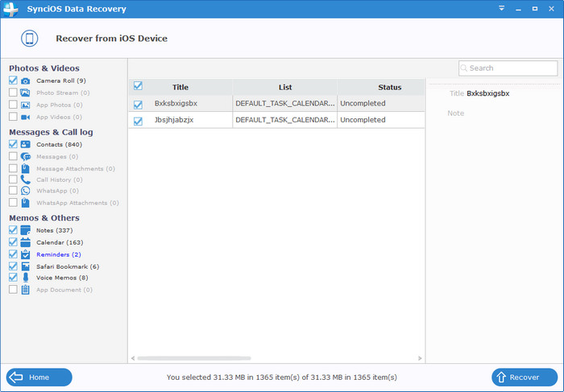
Task: Check the Call History checkbox
Action: point(13,179)
